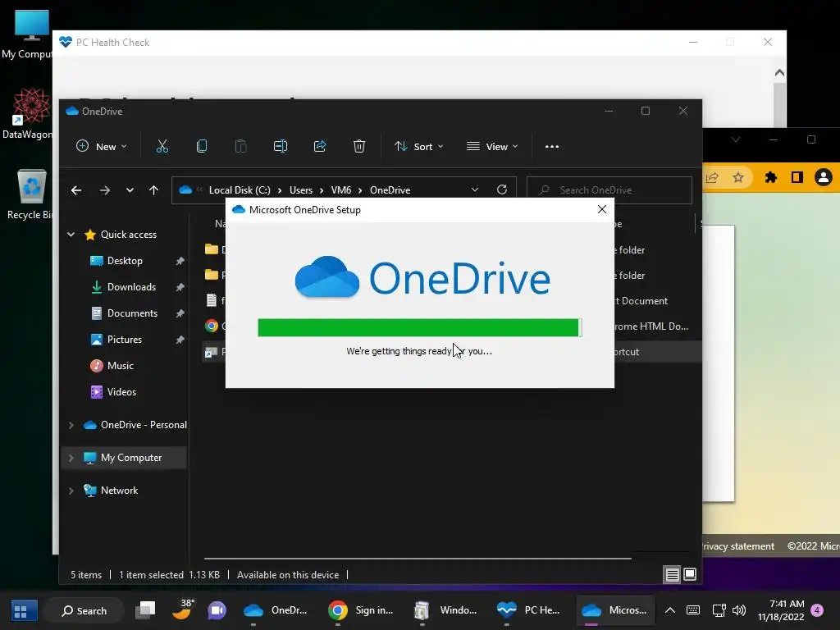
Task: Click Local Disk (C:) breadcrumb
Action: click(240, 190)
